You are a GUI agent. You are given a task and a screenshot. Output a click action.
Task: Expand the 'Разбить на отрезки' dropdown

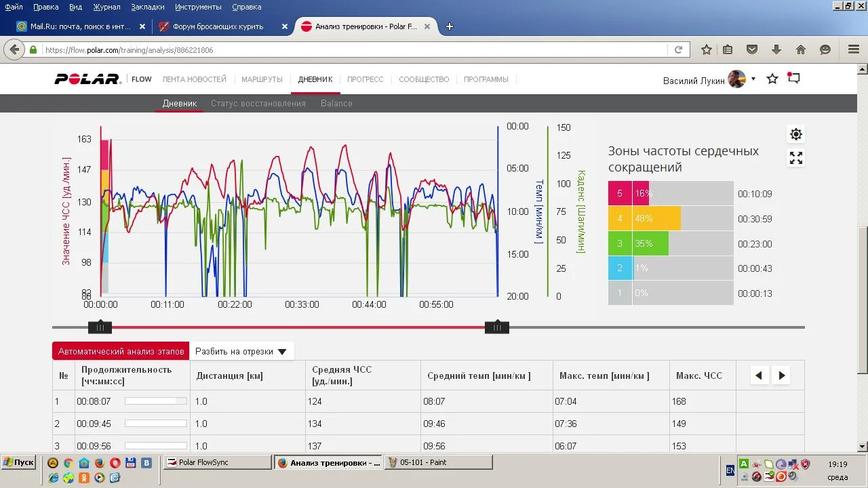tap(241, 351)
